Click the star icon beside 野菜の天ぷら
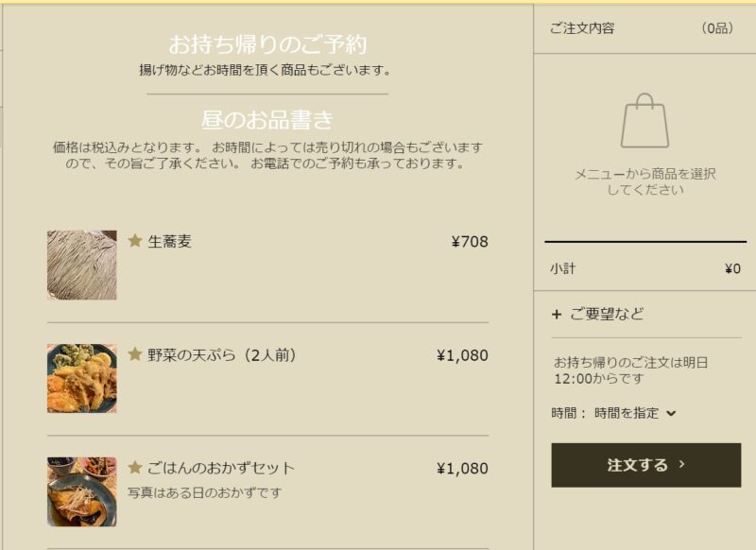Screen dimensions: 756x550 [135, 354]
